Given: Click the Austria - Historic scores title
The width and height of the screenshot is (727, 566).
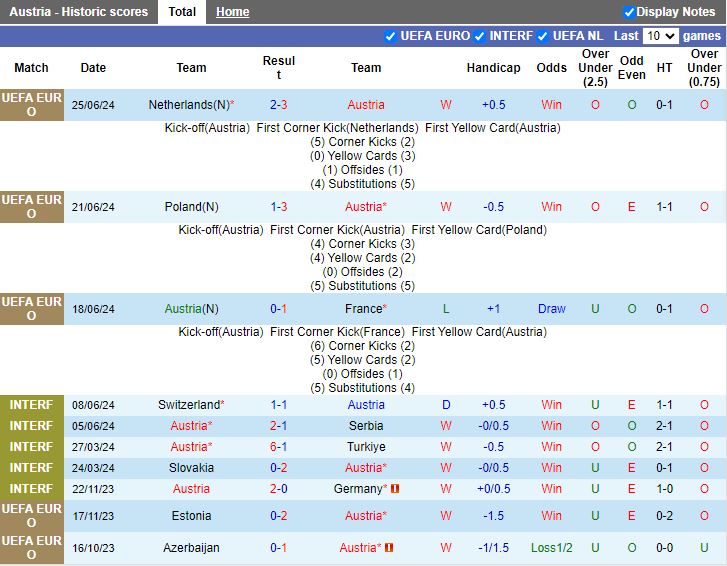Looking at the screenshot, I should click(x=78, y=12).
